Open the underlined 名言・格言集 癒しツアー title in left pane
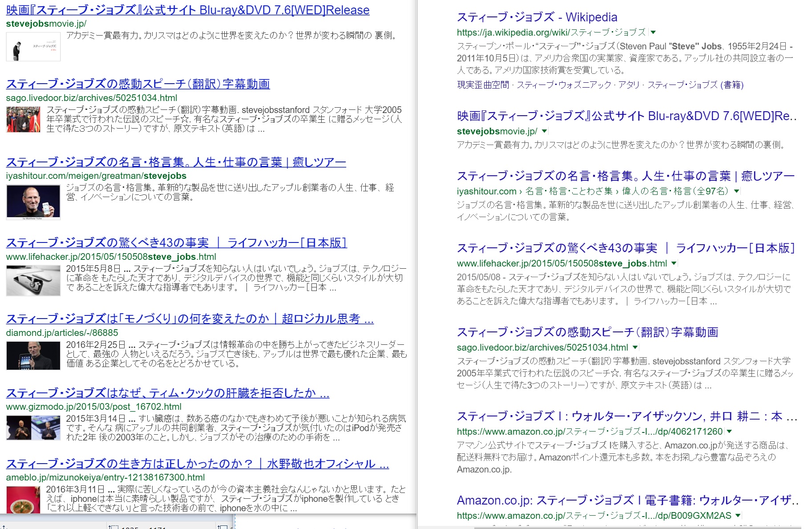812x529 pixels. (176, 162)
